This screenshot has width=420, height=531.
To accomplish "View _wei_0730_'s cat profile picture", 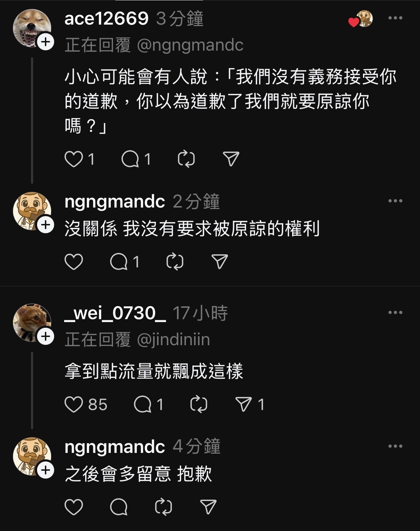I will click(x=32, y=322).
